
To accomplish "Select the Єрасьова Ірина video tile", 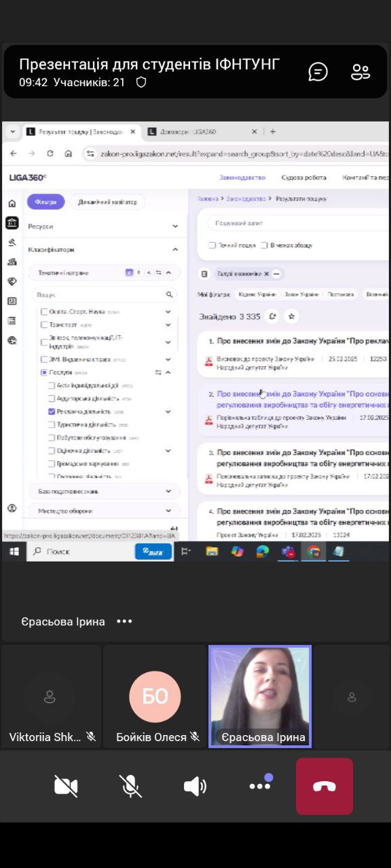I will point(260,696).
